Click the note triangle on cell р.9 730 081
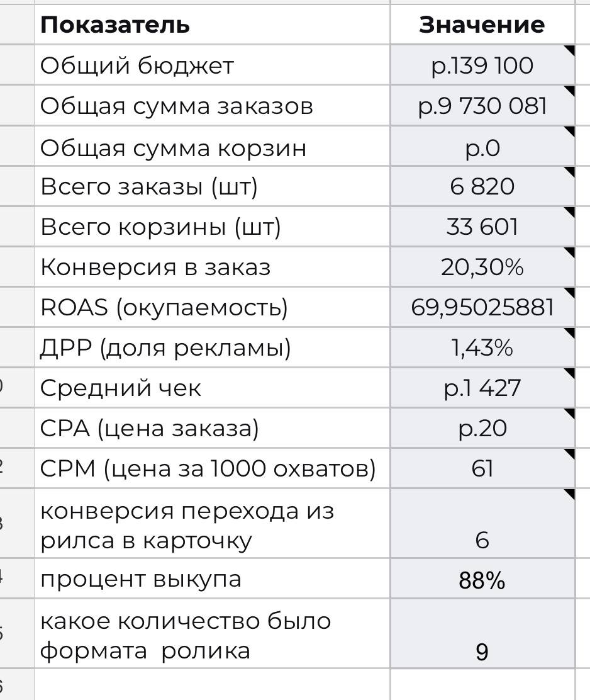The width and height of the screenshot is (590, 700). [569, 91]
